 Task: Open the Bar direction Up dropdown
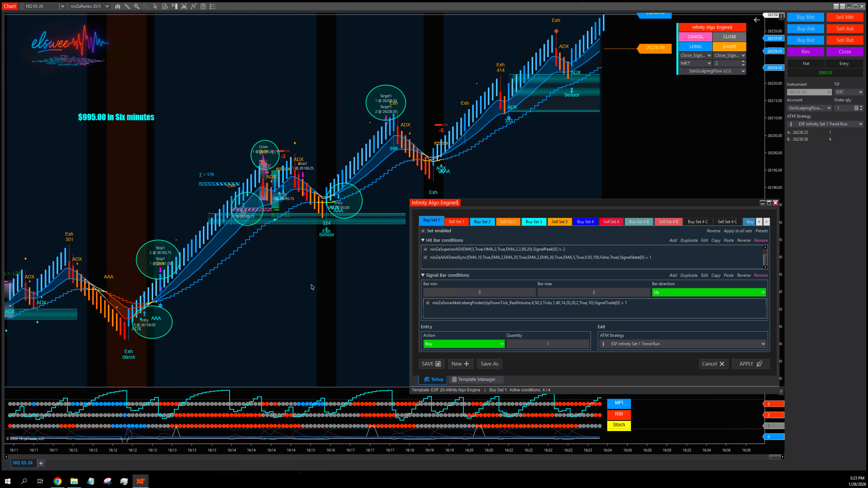click(x=709, y=292)
